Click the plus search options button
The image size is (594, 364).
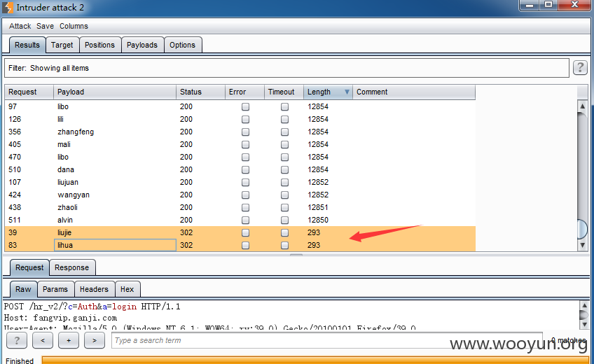69,340
